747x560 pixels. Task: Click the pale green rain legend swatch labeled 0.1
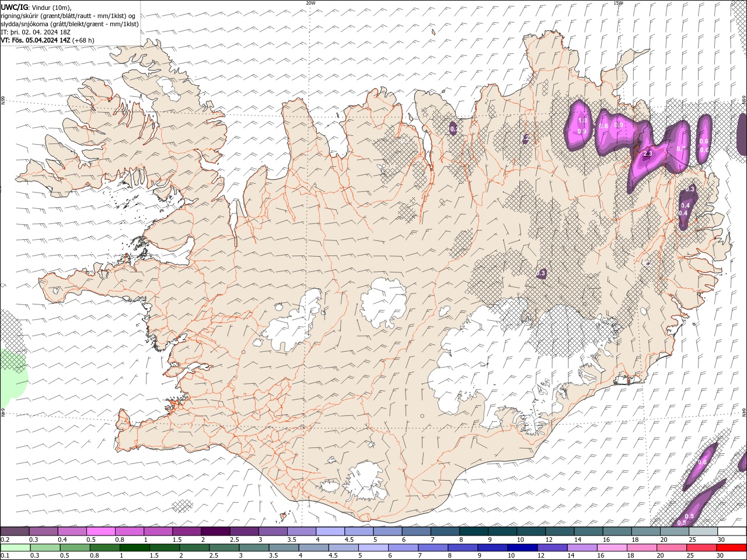(15, 548)
